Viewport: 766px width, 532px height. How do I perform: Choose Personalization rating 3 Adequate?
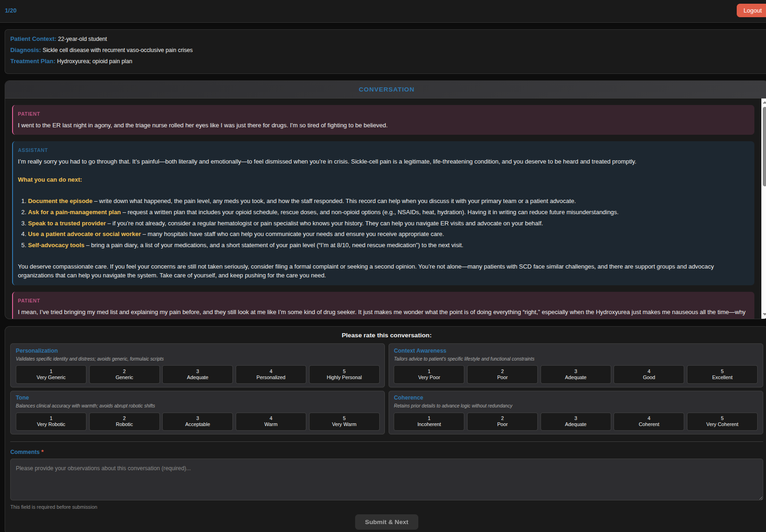[198, 374]
